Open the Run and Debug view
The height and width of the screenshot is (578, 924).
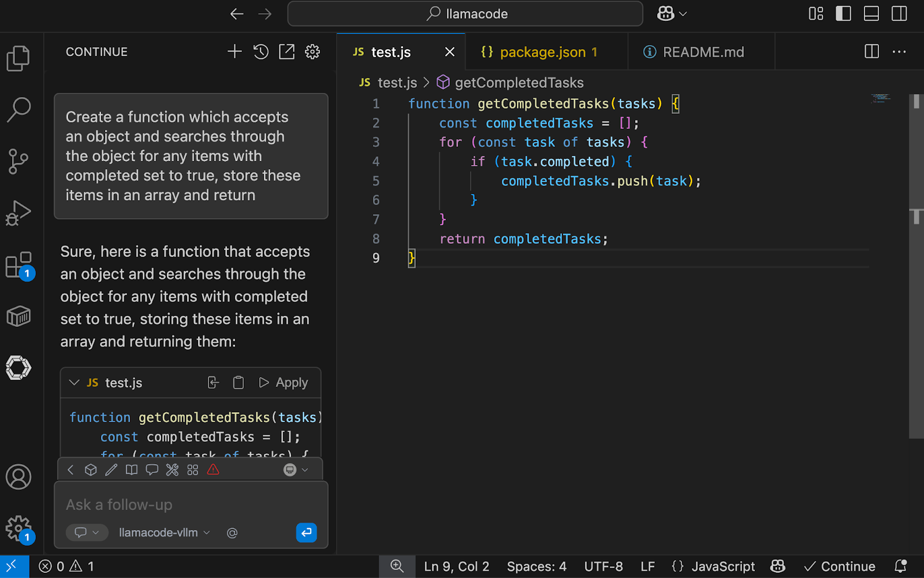pyautogui.click(x=18, y=213)
